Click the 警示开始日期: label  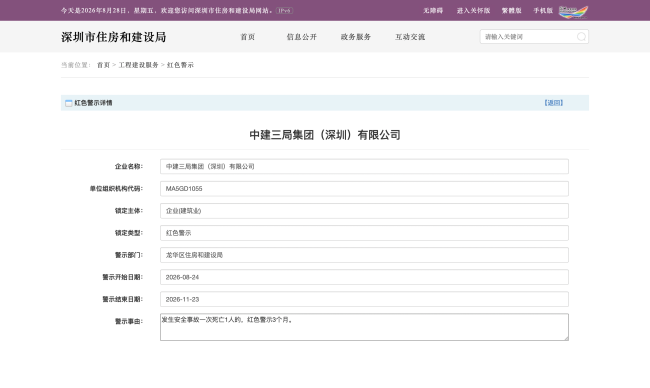[x=123, y=277]
